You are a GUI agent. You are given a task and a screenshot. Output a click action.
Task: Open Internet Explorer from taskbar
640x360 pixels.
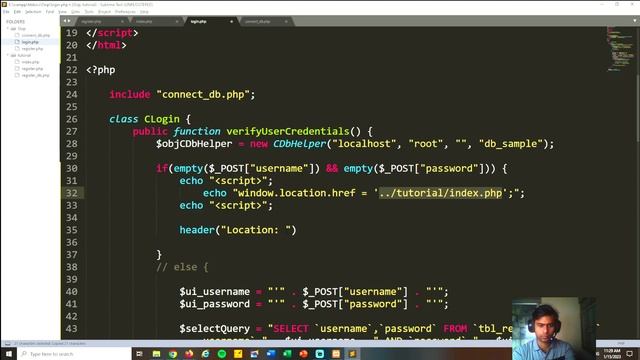pos(205,353)
